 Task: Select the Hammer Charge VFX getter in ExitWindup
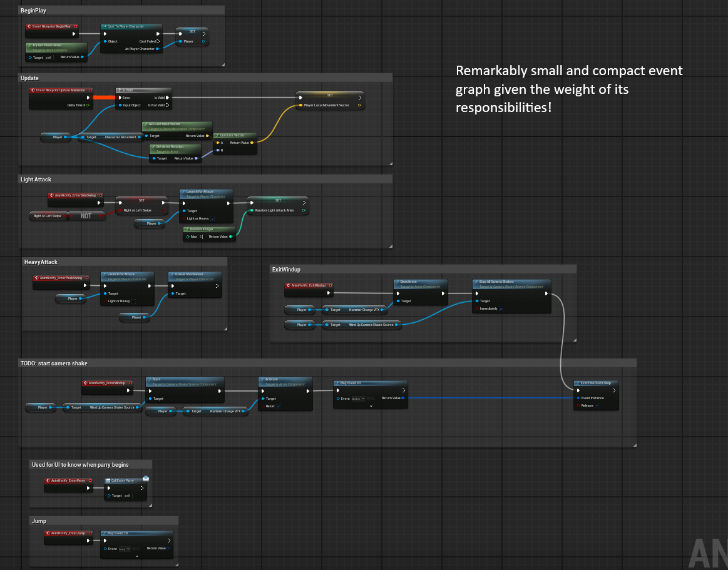pos(355,310)
